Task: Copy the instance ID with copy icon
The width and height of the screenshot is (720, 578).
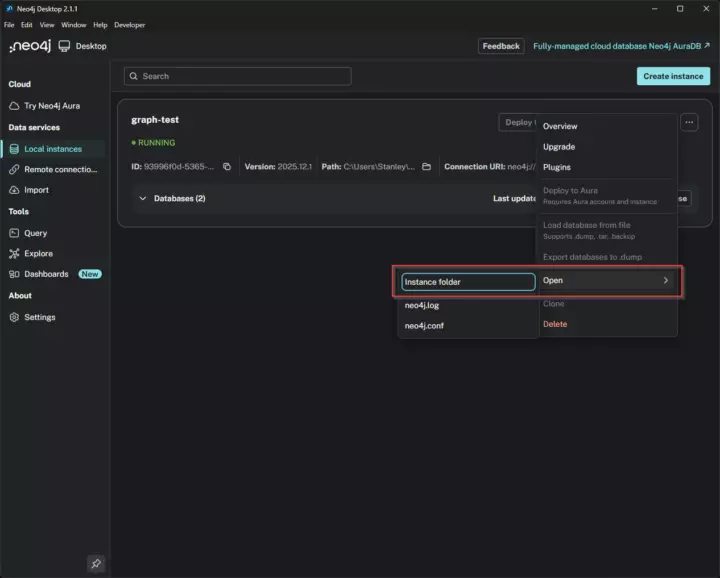Action: 227,167
